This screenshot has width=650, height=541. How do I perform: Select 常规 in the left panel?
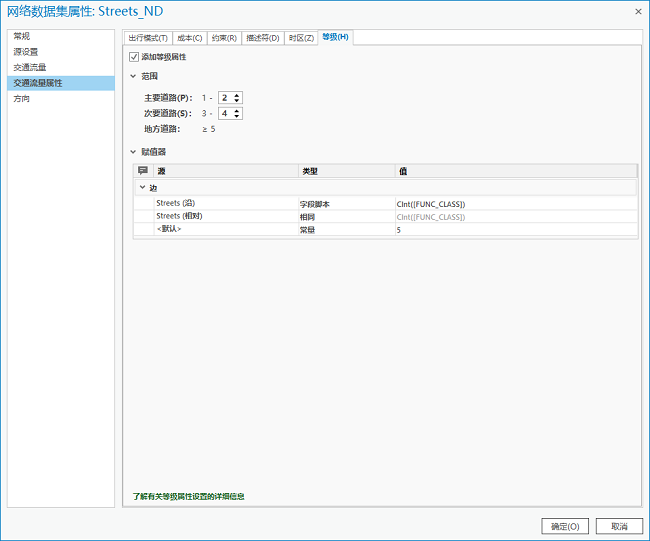click(x=22, y=36)
